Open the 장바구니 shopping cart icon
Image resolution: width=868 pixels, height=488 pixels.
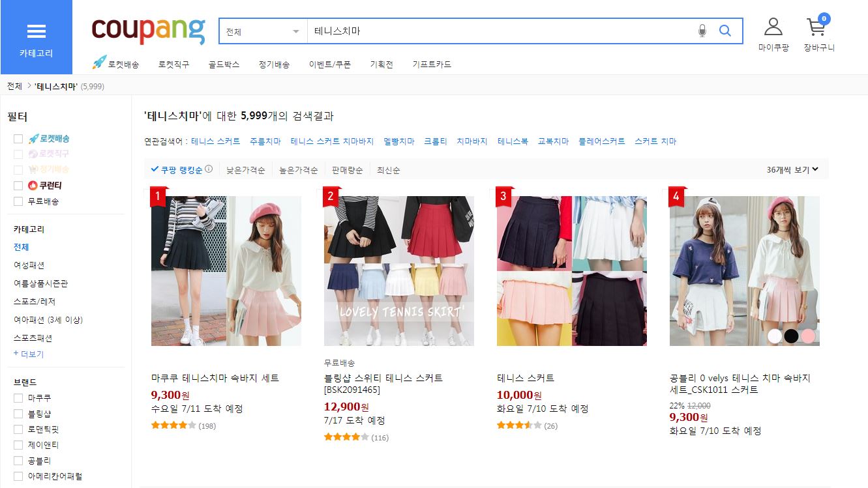point(817,27)
